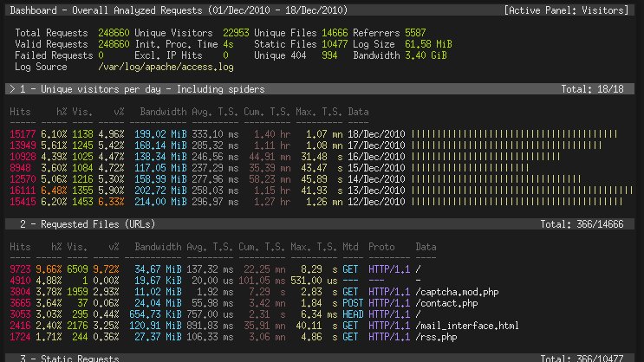Click the Bandwidth column header in visitors panel
This screenshot has width=644, height=362.
tap(163, 112)
